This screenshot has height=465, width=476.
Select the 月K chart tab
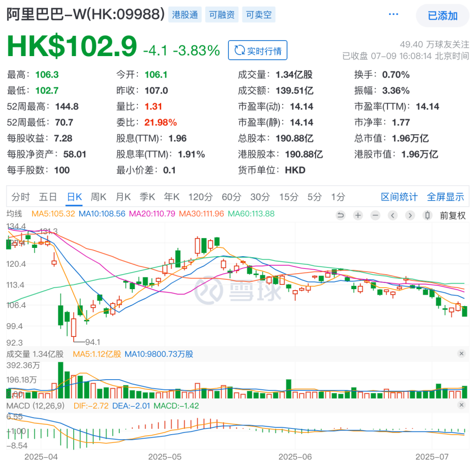[x=123, y=197]
